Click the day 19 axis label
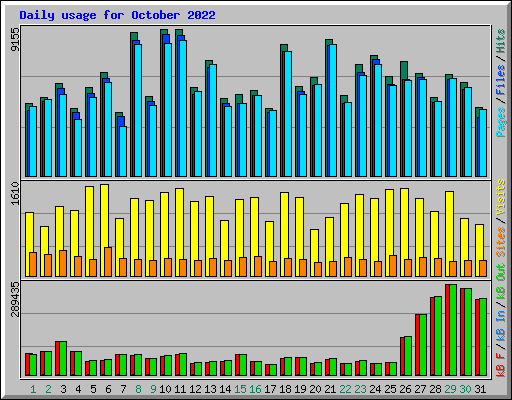This screenshot has height=400, width=512. click(x=300, y=389)
